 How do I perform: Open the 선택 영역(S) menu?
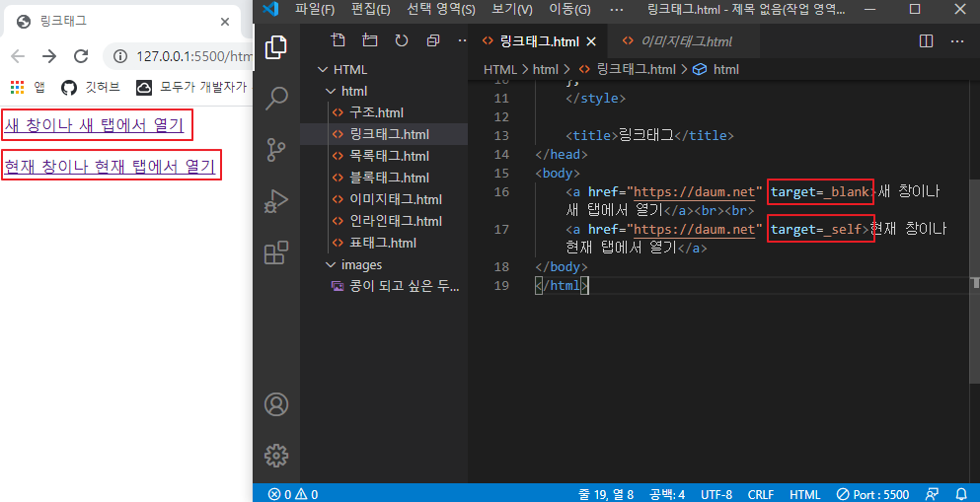pos(441,9)
